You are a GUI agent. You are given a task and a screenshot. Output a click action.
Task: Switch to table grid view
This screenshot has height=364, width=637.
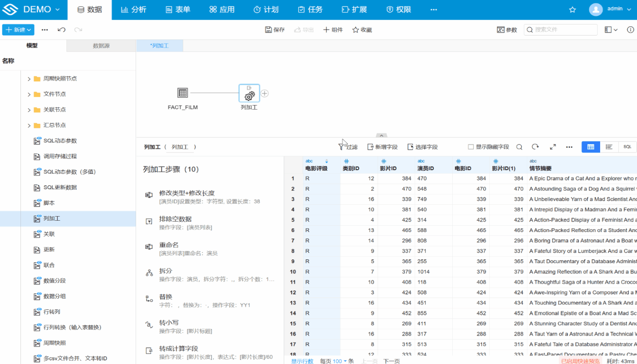[x=591, y=147]
